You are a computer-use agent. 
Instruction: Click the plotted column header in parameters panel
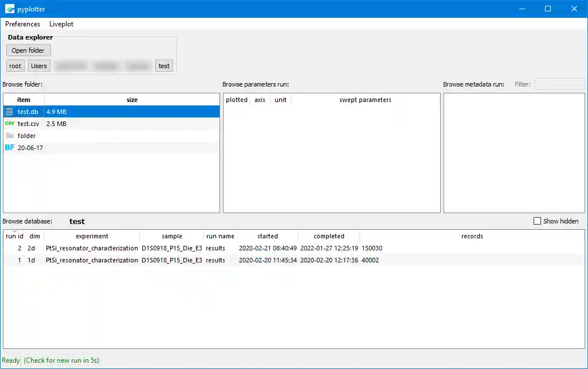[236, 99]
